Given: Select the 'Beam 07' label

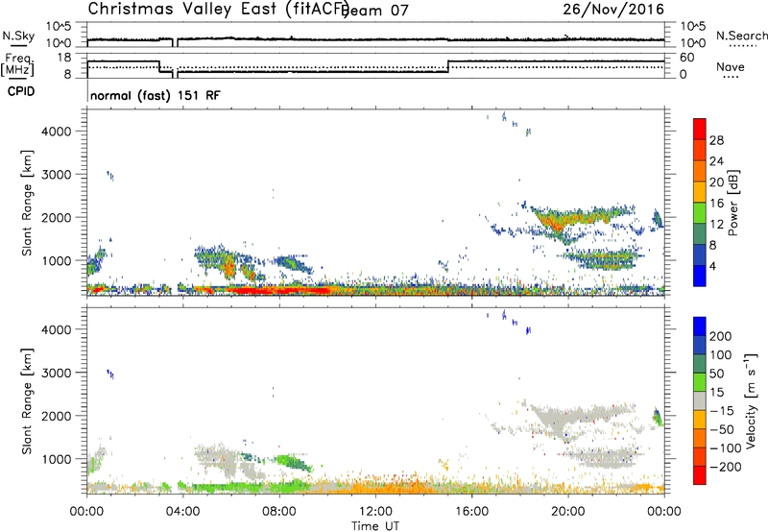Looking at the screenshot, I should [375, 11].
